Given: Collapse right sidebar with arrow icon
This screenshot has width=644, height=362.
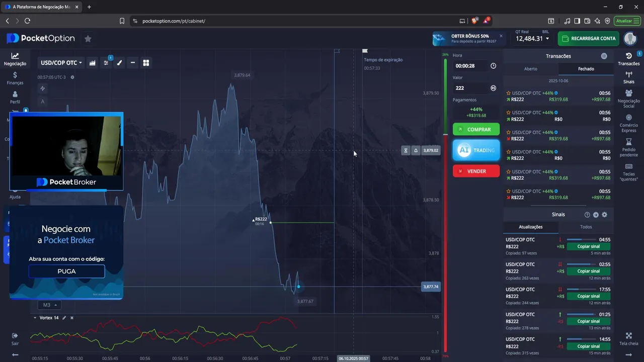Looking at the screenshot, I should pyautogui.click(x=629, y=354).
